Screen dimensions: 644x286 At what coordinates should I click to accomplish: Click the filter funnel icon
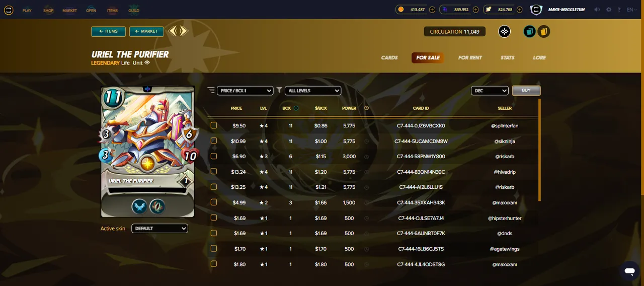(279, 90)
